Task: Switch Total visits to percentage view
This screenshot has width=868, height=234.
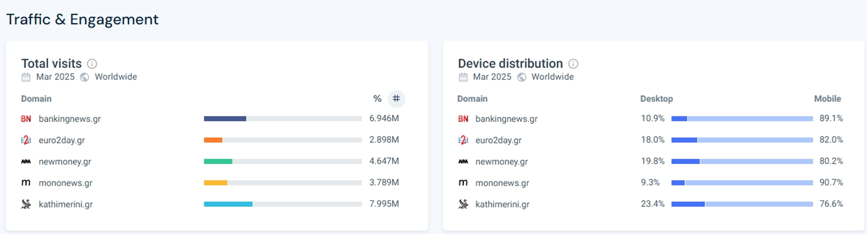Action: coord(377,99)
